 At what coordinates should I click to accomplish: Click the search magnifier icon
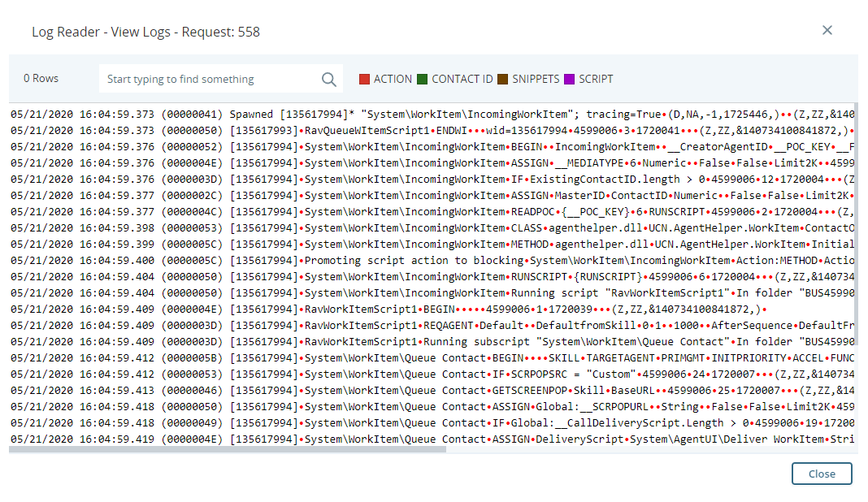[329, 80]
